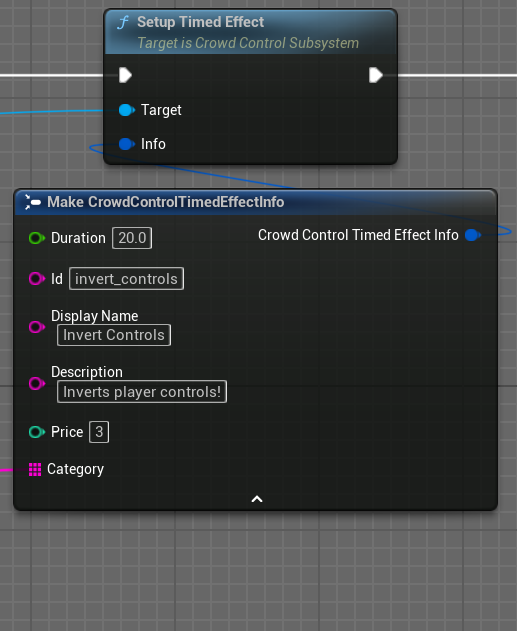Click the green Duration float pin
The width and height of the screenshot is (517, 631).
coord(37,238)
